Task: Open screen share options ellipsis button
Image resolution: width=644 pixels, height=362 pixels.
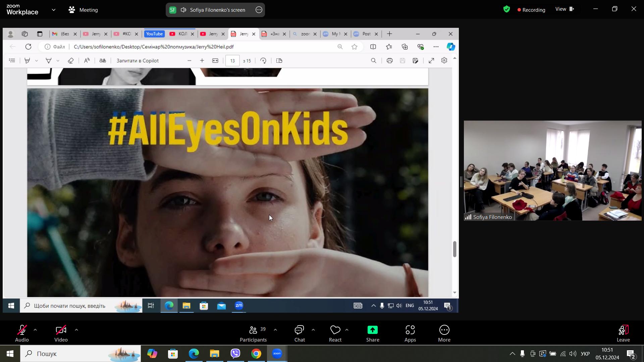Action: pos(259,10)
